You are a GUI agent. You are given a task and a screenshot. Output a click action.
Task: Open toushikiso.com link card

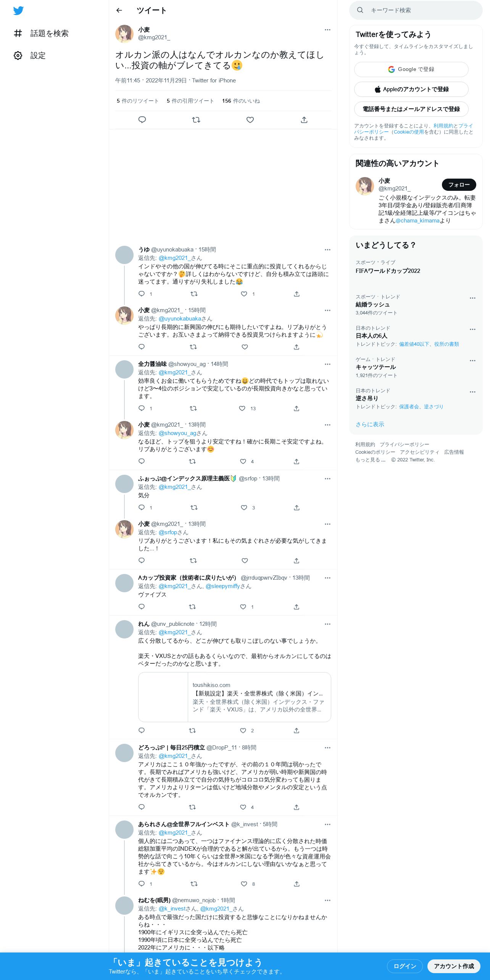tap(234, 697)
